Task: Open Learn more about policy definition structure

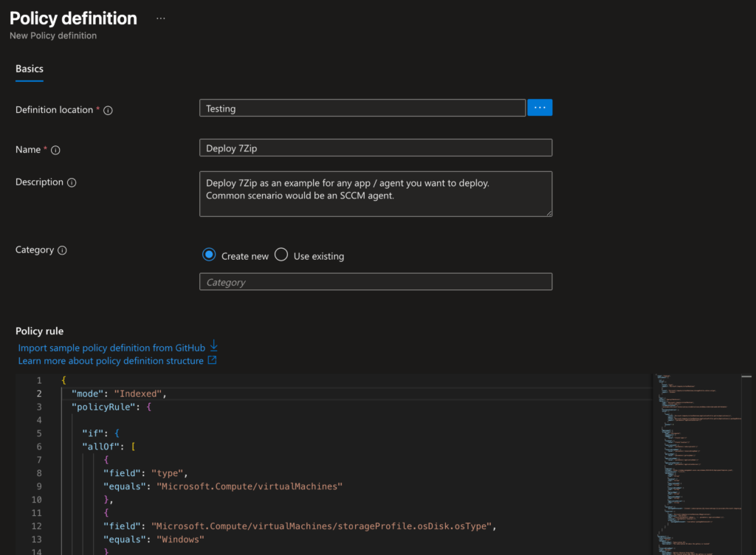Action: pyautogui.click(x=111, y=361)
